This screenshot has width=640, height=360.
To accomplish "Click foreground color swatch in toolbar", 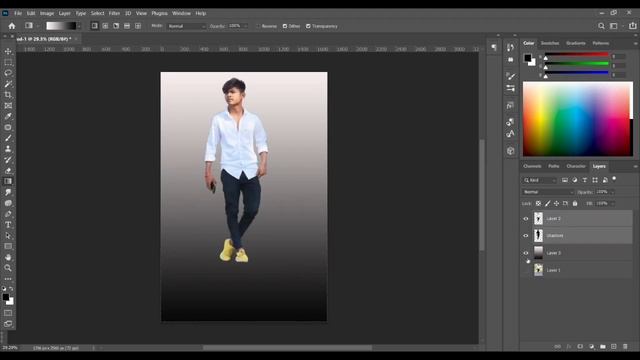I will [6, 297].
